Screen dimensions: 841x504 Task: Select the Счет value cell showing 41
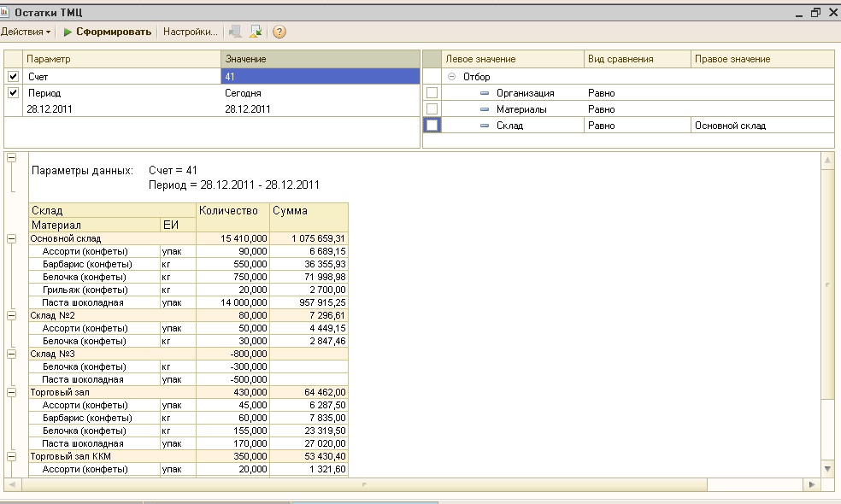[321, 77]
